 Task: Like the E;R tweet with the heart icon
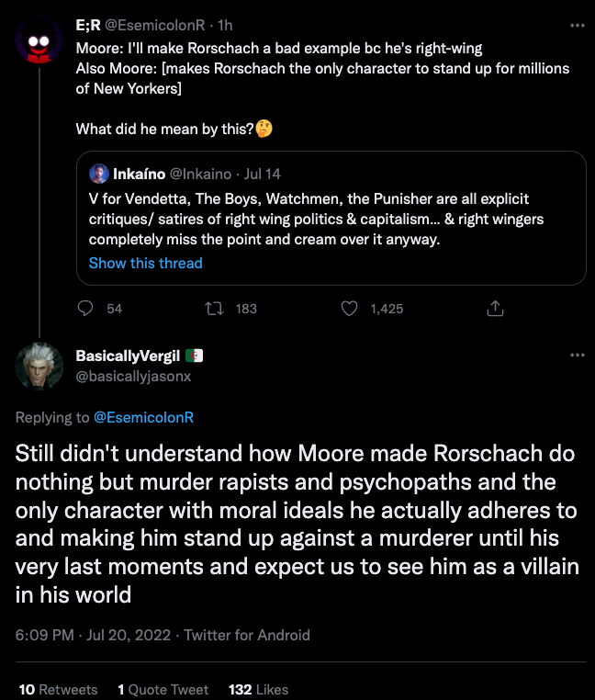tap(349, 309)
